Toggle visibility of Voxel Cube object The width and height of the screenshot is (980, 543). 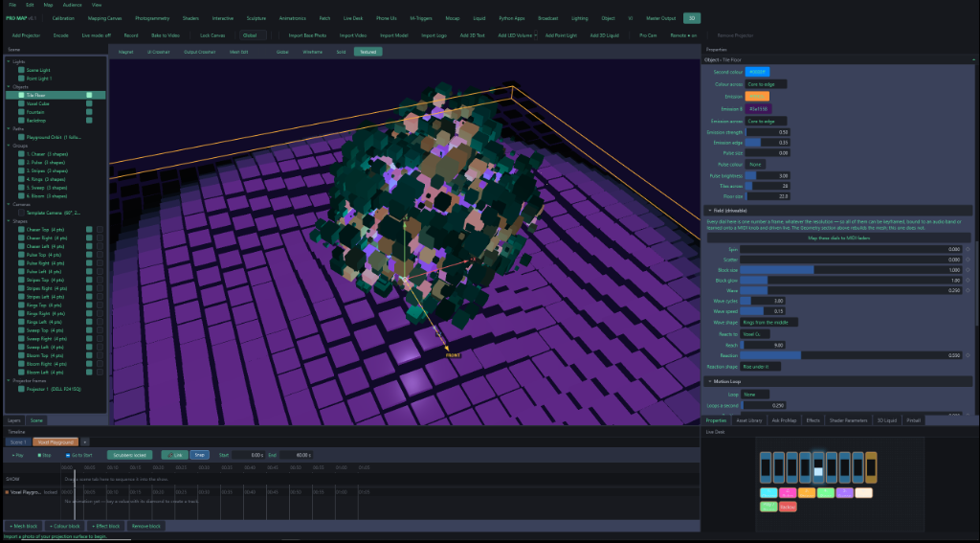point(89,103)
